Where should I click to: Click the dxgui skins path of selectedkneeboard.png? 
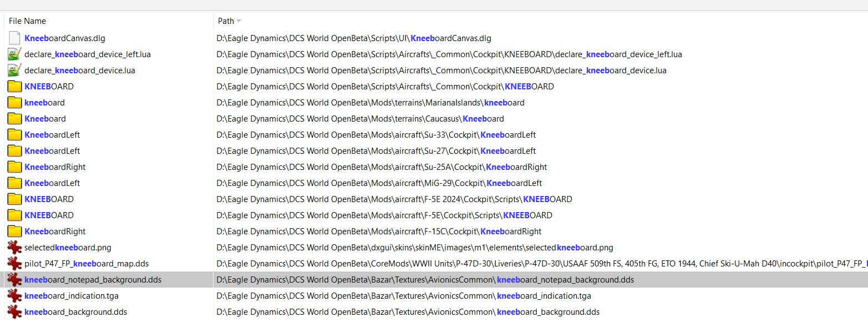coord(415,248)
